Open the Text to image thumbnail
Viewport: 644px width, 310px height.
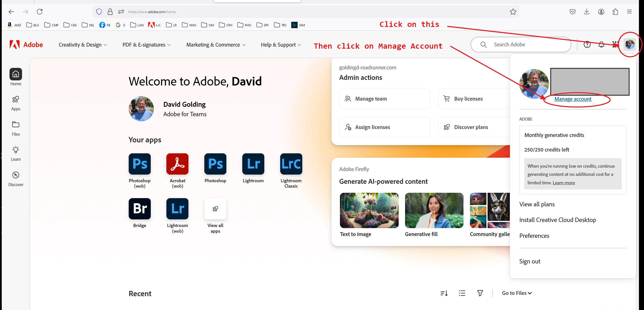click(x=369, y=210)
